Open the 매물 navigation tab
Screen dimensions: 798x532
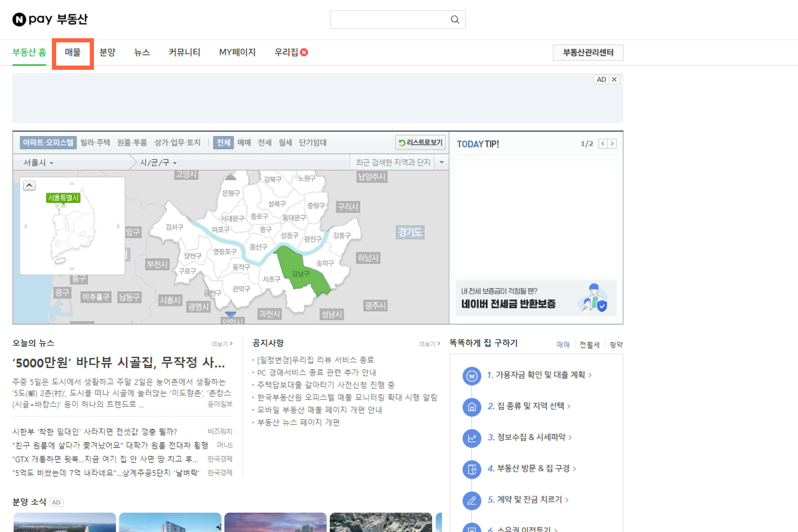(x=73, y=52)
